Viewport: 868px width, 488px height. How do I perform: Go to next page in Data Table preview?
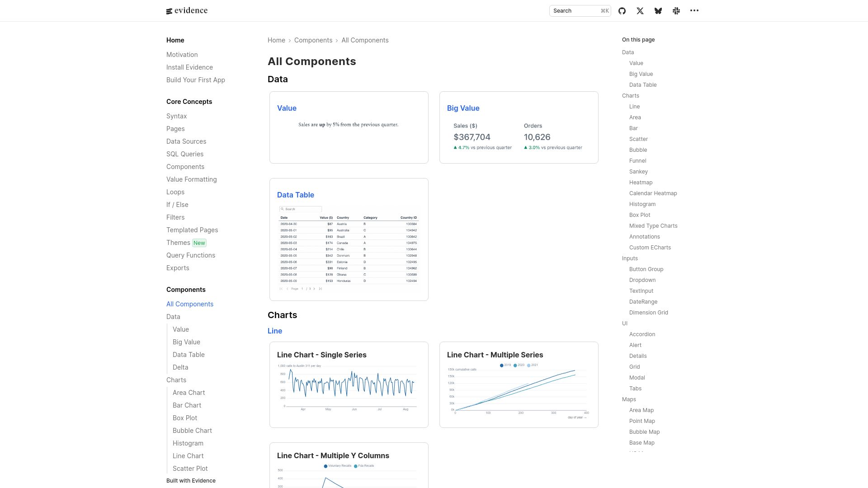[314, 289]
